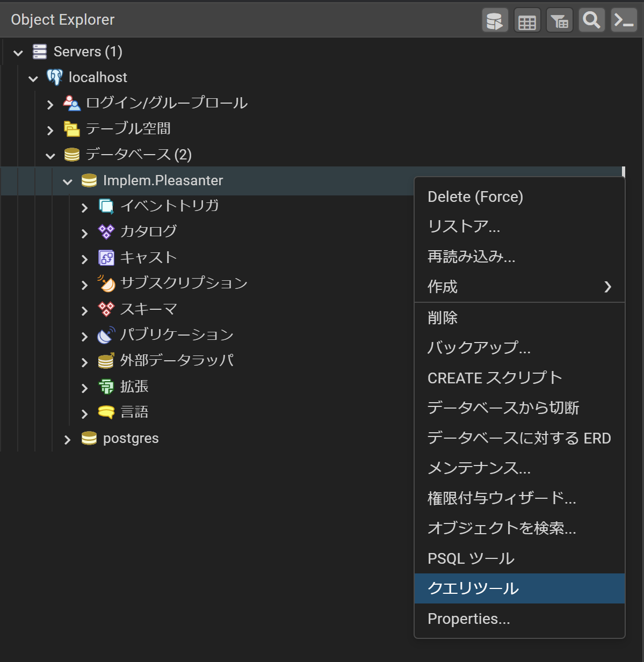Click the Implem.Pleasanter database icon

tap(89, 180)
